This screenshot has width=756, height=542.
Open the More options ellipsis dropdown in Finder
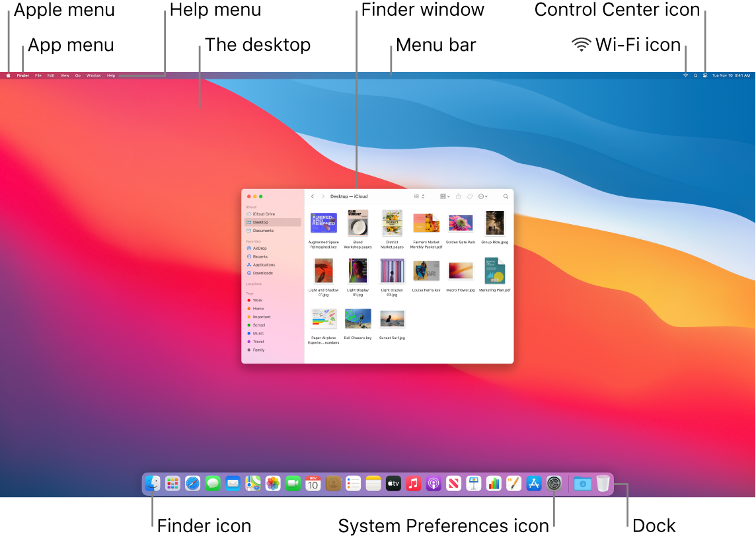[x=481, y=196]
